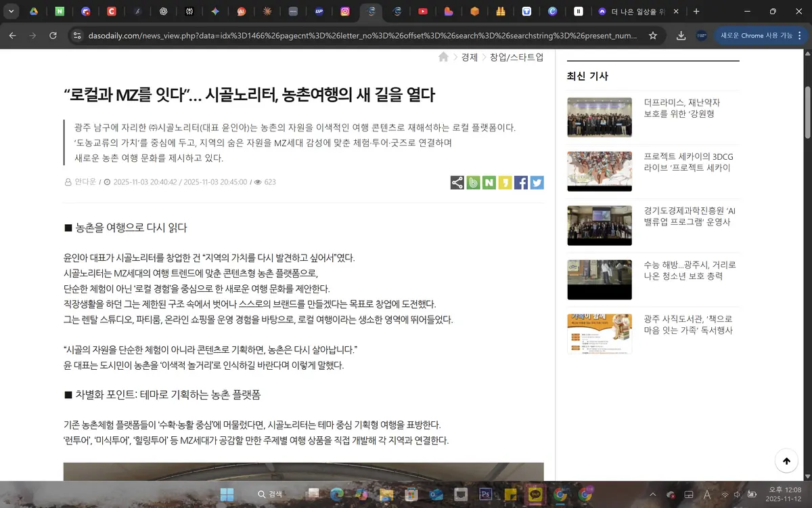The width and height of the screenshot is (812, 508).
Task: Open the 경제 breadcrumb link
Action: [x=469, y=58]
